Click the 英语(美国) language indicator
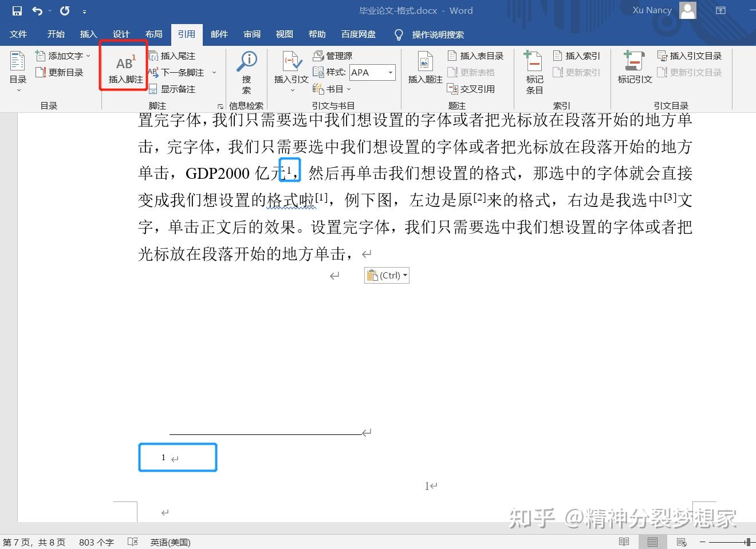This screenshot has width=756, height=549. (171, 542)
